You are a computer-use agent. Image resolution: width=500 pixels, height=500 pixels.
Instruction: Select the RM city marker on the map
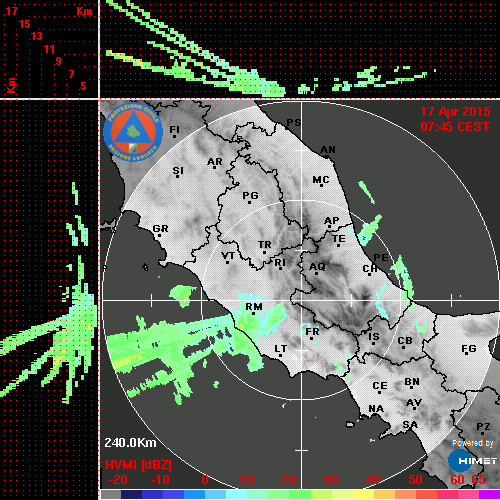[254, 314]
